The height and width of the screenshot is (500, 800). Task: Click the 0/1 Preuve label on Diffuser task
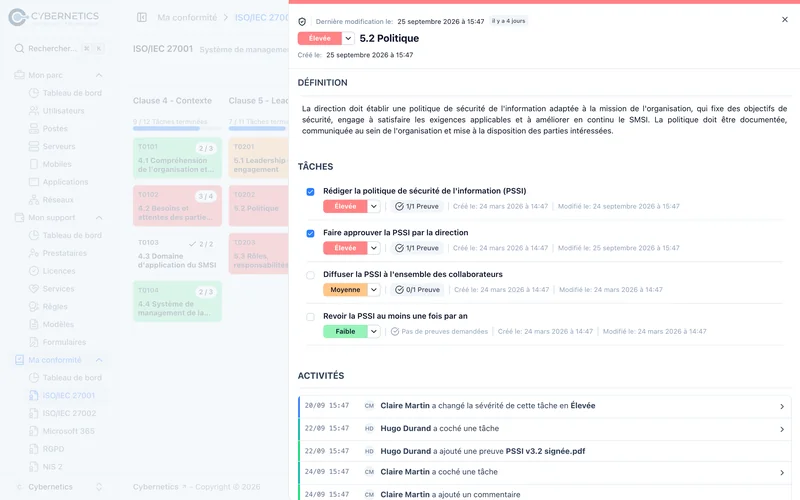423,290
